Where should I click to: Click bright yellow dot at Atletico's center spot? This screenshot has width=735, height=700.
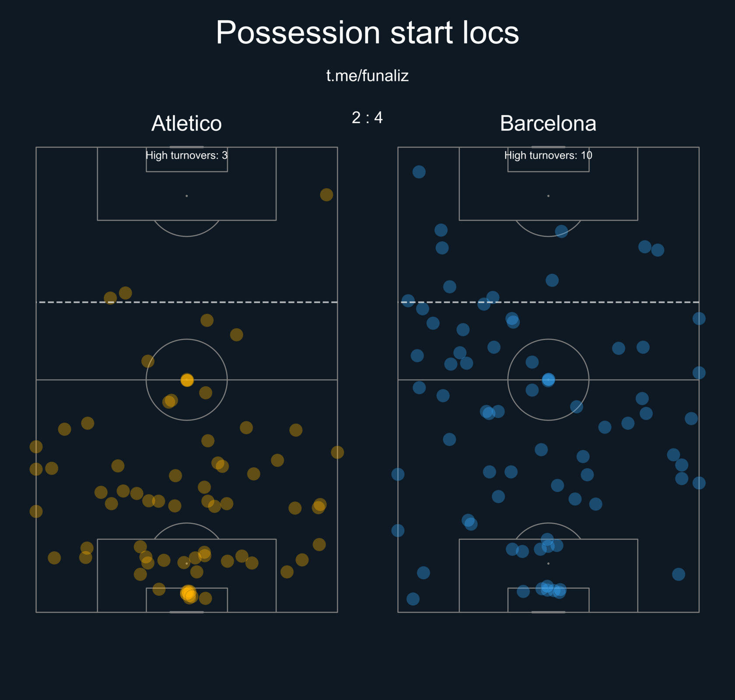click(x=187, y=380)
